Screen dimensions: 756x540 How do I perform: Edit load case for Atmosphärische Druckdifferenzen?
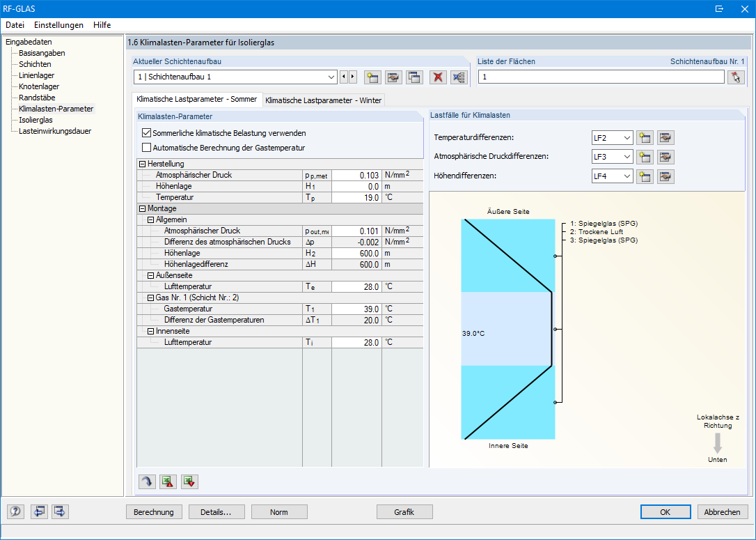[666, 157]
